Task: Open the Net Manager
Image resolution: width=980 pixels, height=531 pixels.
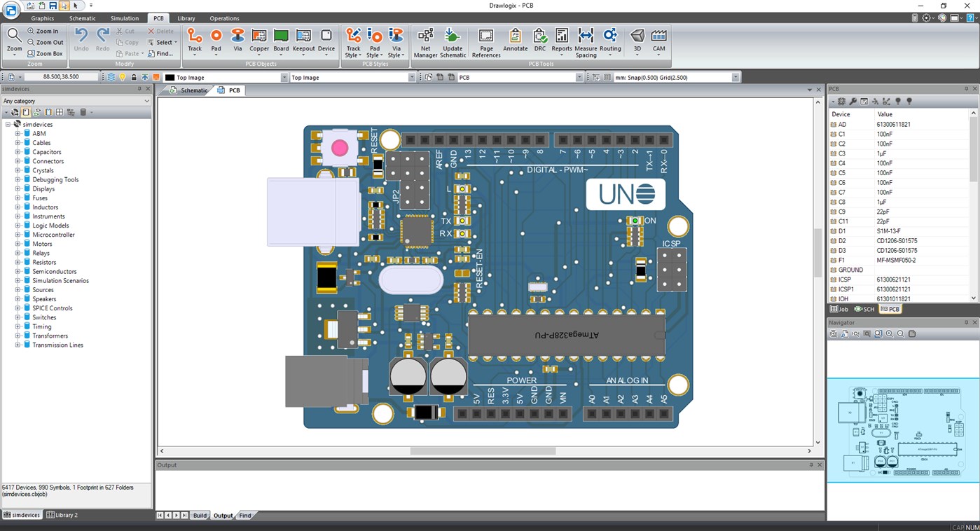Action: (425, 40)
